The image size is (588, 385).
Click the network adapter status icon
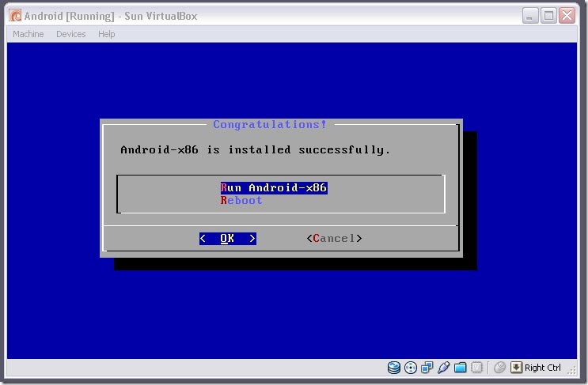427,368
